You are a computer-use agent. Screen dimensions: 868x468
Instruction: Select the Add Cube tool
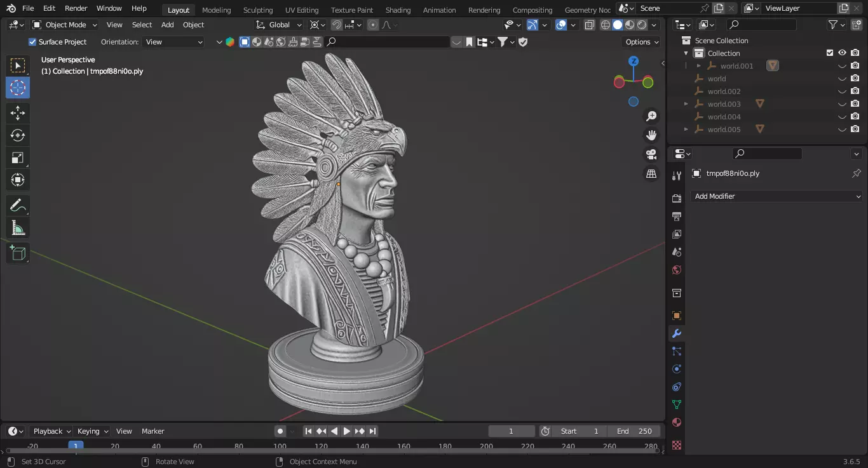click(18, 253)
